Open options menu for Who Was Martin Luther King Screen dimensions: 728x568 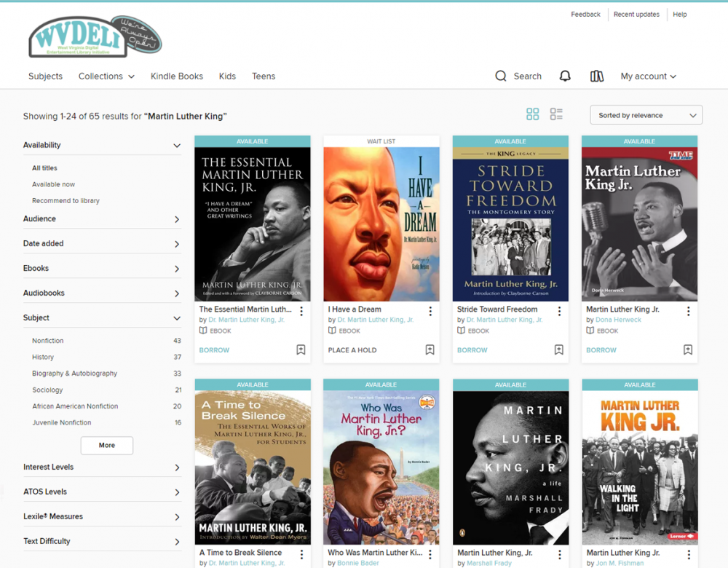point(430,555)
